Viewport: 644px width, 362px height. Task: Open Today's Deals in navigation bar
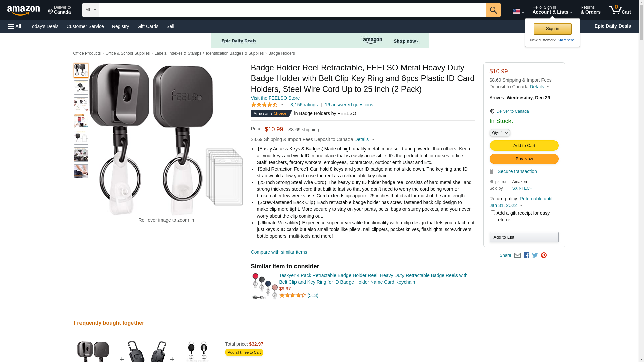pos(44,26)
